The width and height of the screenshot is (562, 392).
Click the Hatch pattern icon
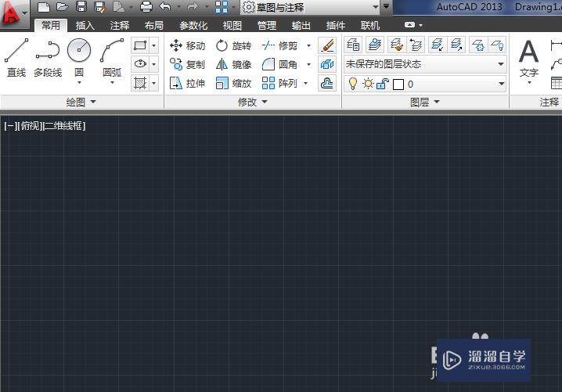tap(140, 83)
